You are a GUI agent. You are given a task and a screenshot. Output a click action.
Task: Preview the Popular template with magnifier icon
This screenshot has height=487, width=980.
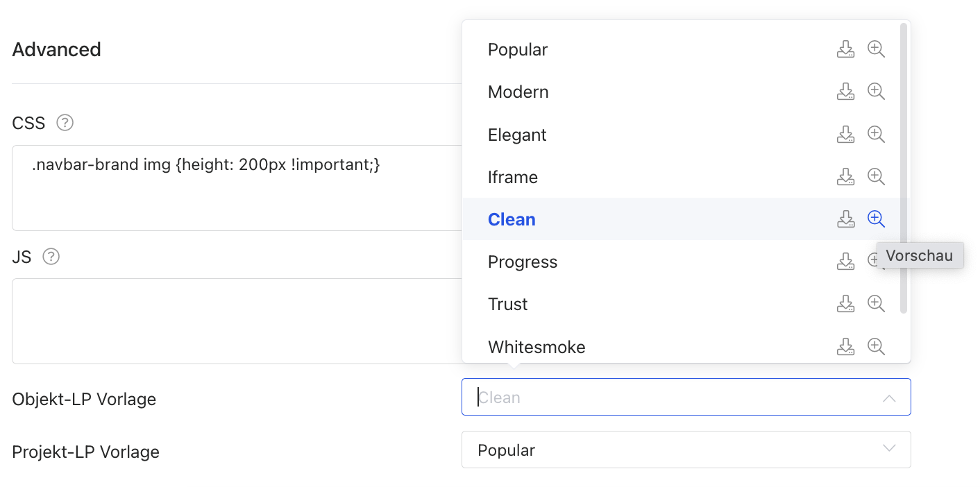click(876, 49)
